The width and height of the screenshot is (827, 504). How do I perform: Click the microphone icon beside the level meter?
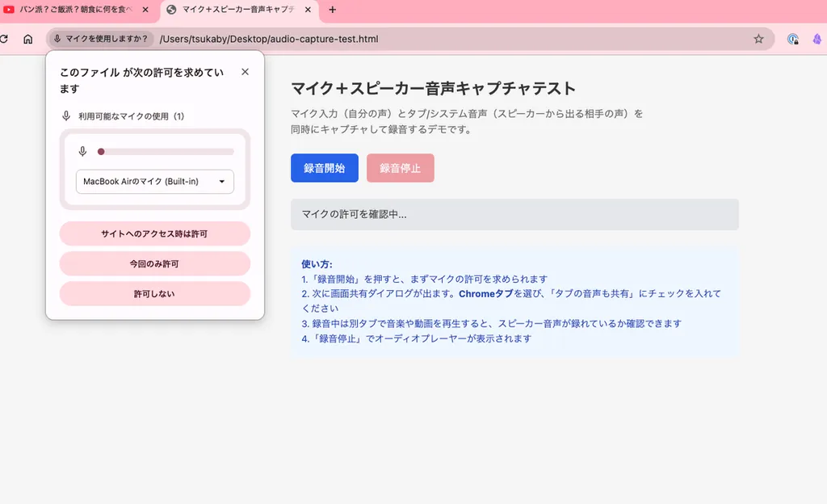pos(82,151)
